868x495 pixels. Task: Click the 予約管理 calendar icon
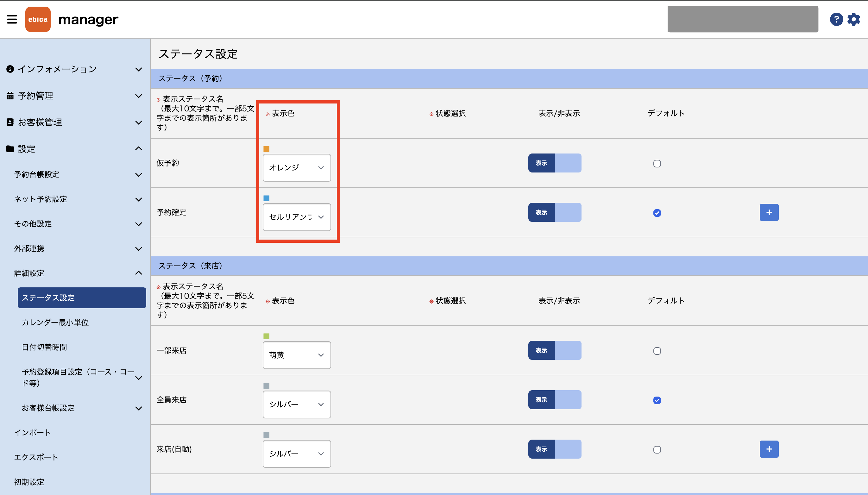[10, 96]
